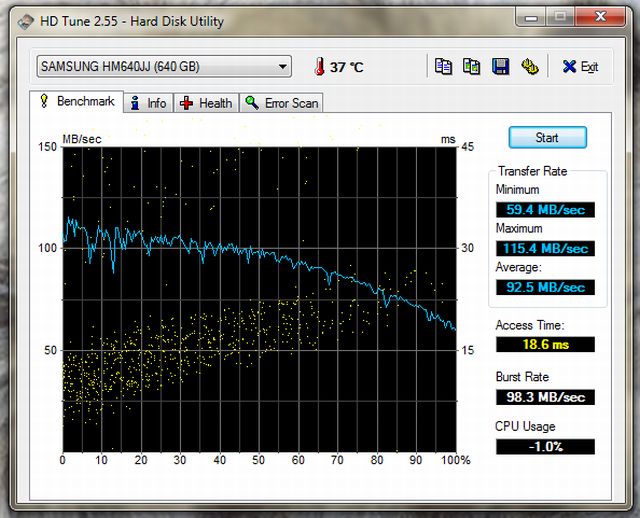This screenshot has width=640, height=518.
Task: Go to the Error Scan tab
Action: [x=282, y=103]
